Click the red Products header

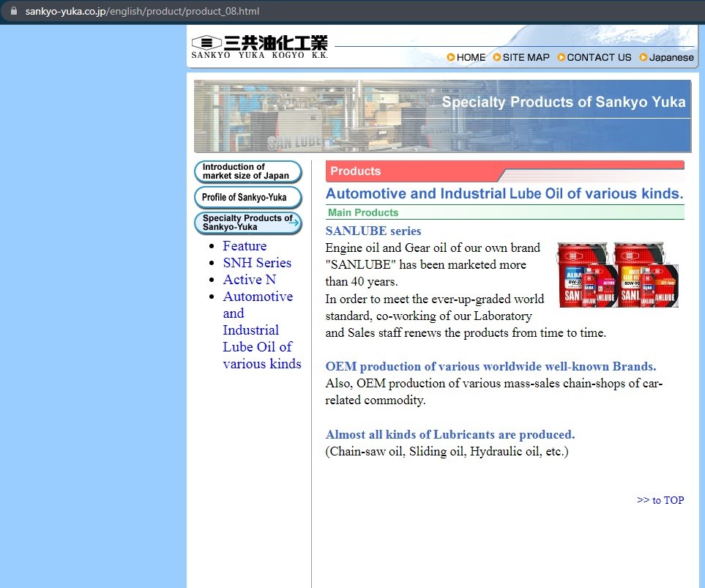point(504,171)
